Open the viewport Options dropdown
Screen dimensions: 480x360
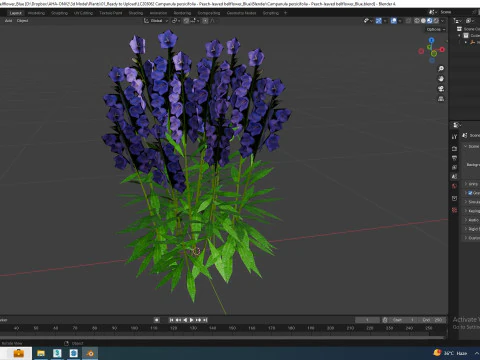pos(436,29)
